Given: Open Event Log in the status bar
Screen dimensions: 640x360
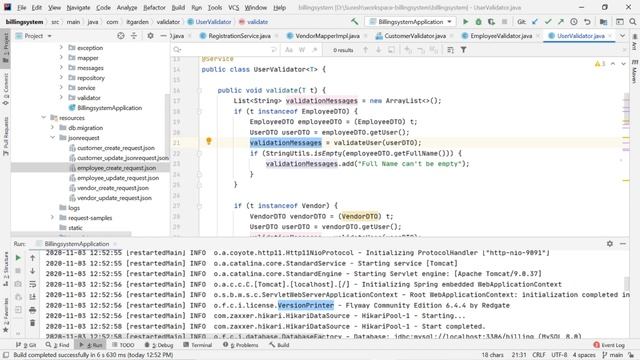Looking at the screenshot, I should tap(609, 345).
